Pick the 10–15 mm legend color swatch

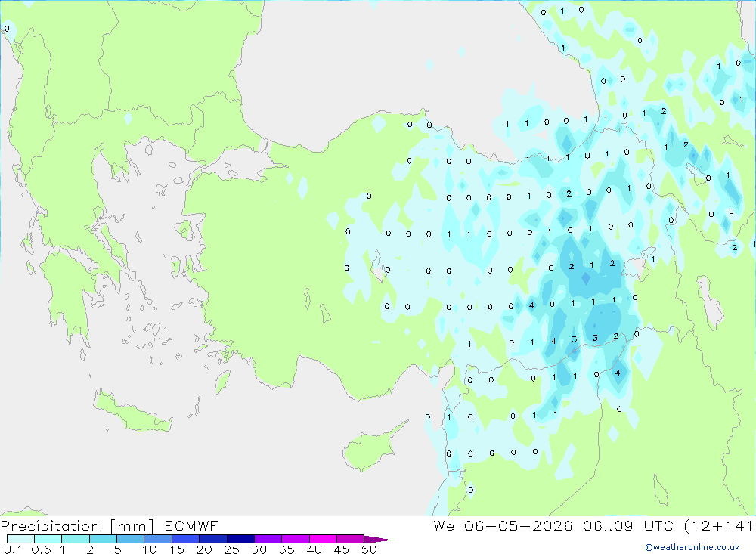click(x=158, y=539)
